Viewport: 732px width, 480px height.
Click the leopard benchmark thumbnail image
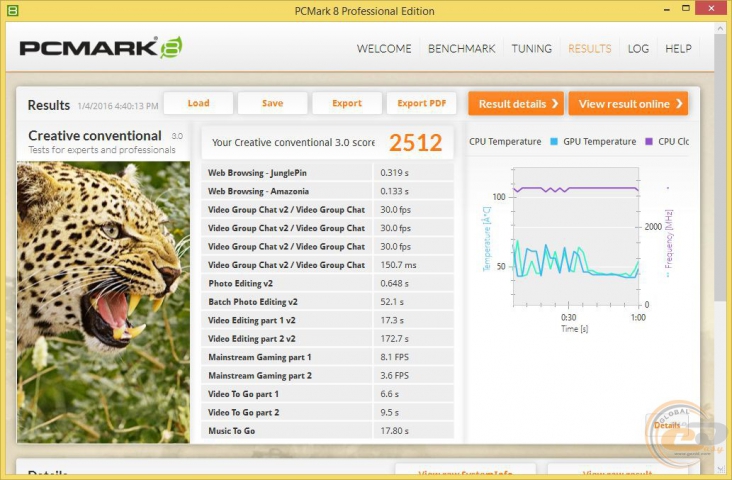tap(104, 302)
